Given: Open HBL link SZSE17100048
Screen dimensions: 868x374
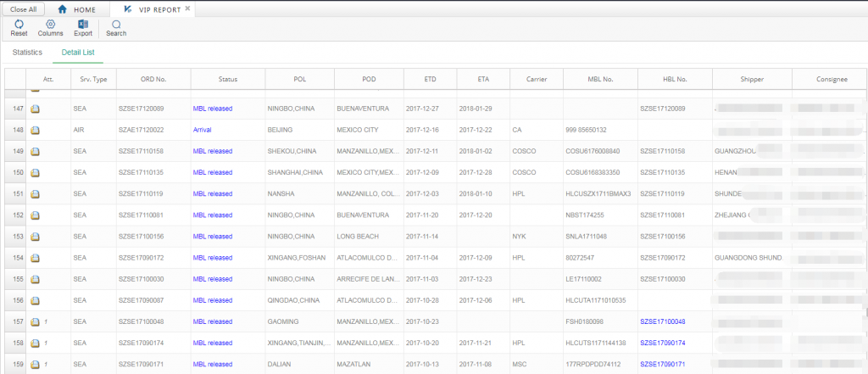Looking at the screenshot, I should [663, 322].
